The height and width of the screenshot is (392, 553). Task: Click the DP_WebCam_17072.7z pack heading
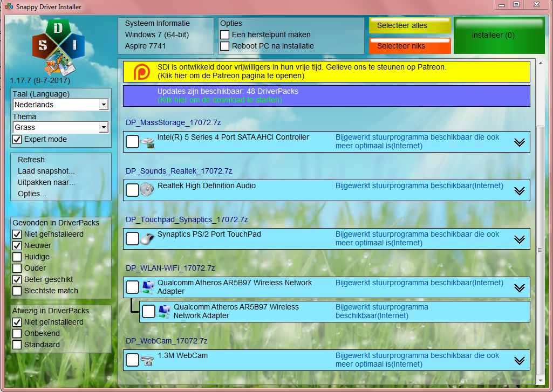tap(167, 341)
